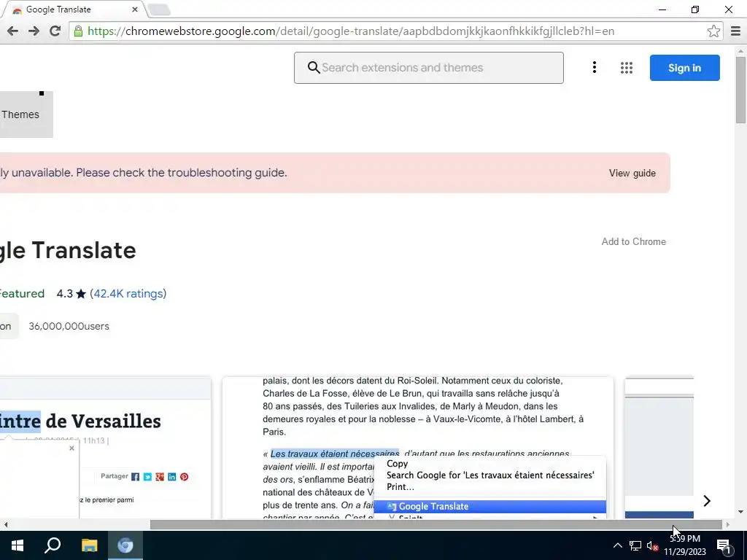Screen dimensions: 747x560
Task: Click the 36,000,000 users text
Action: click(69, 326)
